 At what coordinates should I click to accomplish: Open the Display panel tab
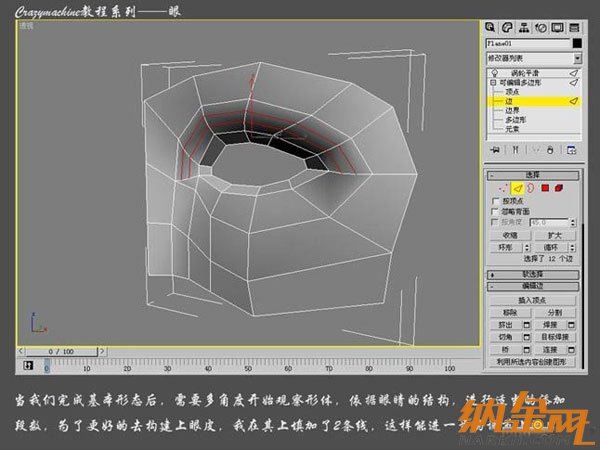pyautogui.click(x=556, y=27)
